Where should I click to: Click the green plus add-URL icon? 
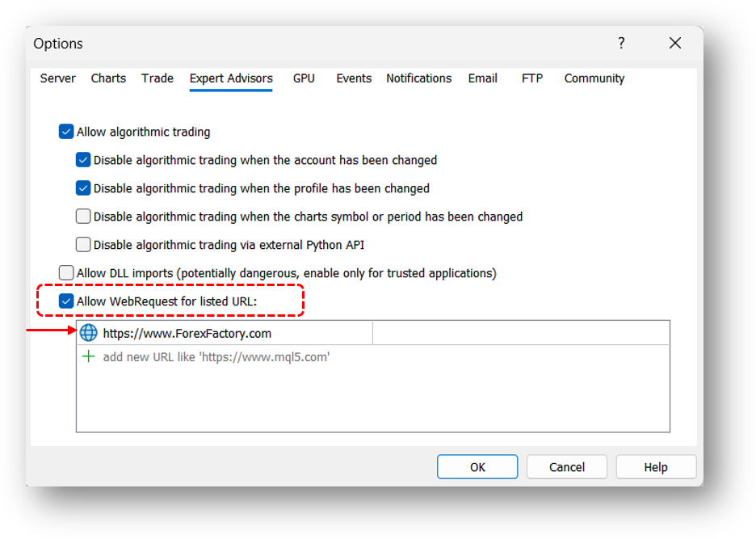pyautogui.click(x=88, y=356)
